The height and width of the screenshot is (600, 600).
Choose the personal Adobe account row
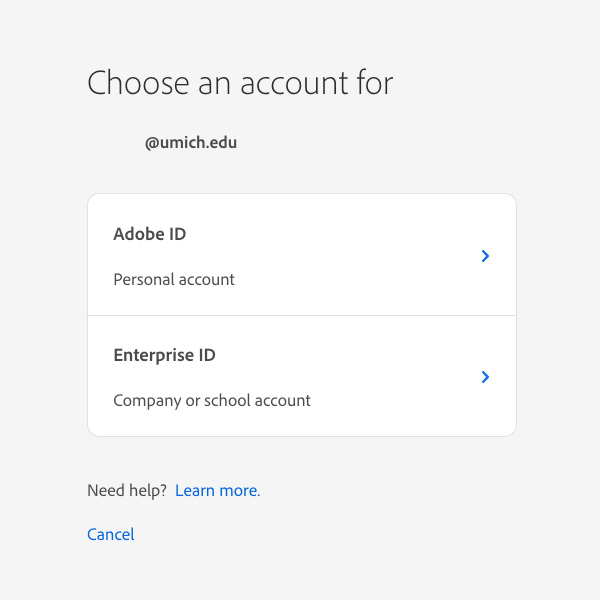tap(302, 255)
